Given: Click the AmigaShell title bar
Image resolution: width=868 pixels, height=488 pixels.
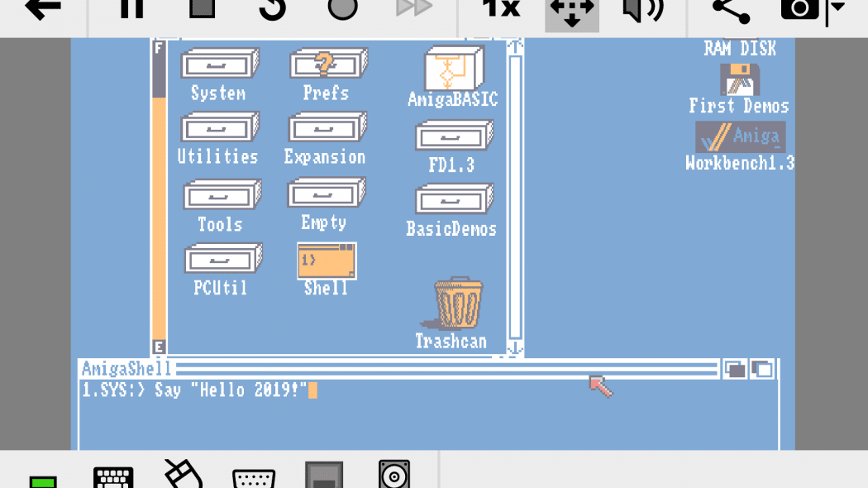Looking at the screenshot, I should click(x=399, y=369).
